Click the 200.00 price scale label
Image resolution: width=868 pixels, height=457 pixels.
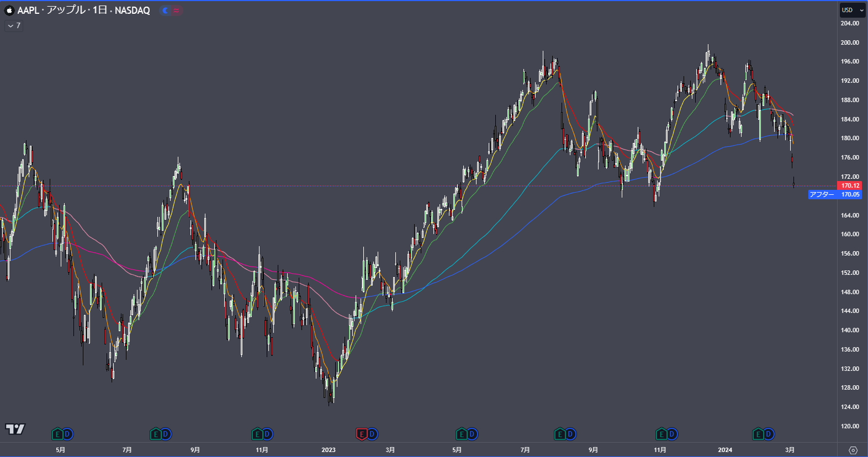[850, 42]
